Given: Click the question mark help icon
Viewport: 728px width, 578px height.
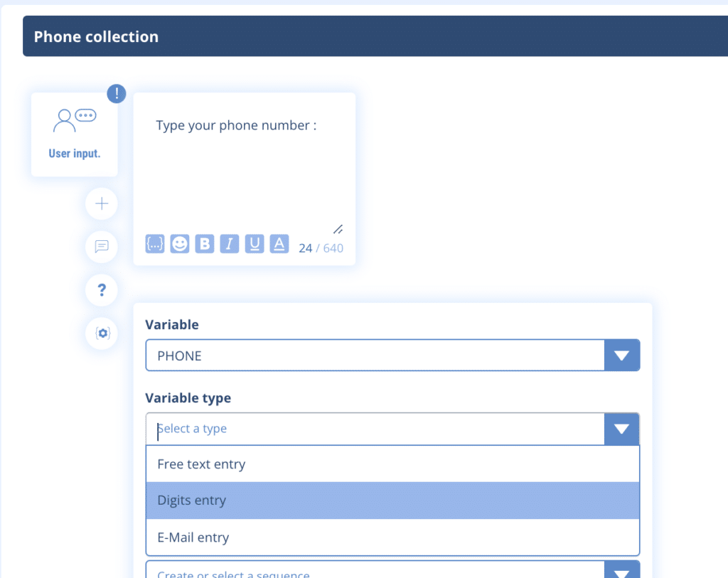Looking at the screenshot, I should click(x=102, y=290).
